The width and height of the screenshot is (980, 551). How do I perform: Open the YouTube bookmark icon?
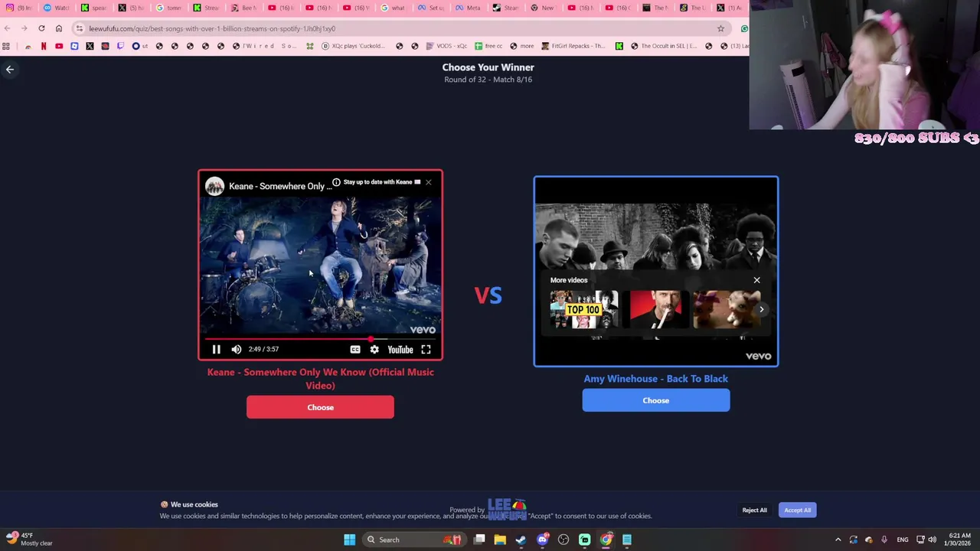coord(59,46)
